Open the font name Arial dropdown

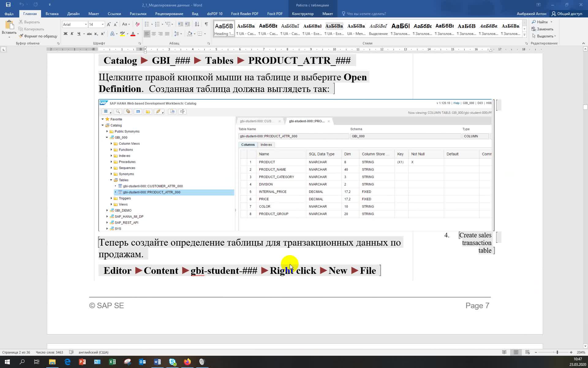[85, 25]
